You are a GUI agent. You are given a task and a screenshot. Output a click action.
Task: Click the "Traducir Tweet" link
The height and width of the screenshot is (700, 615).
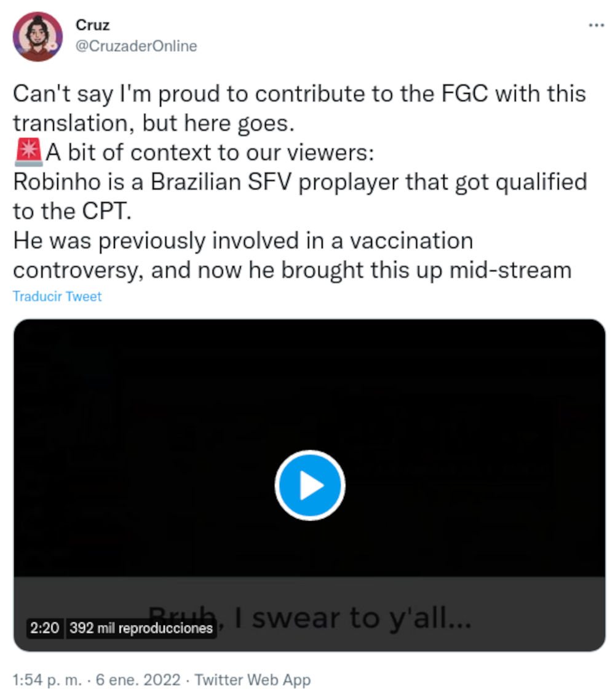(x=57, y=296)
